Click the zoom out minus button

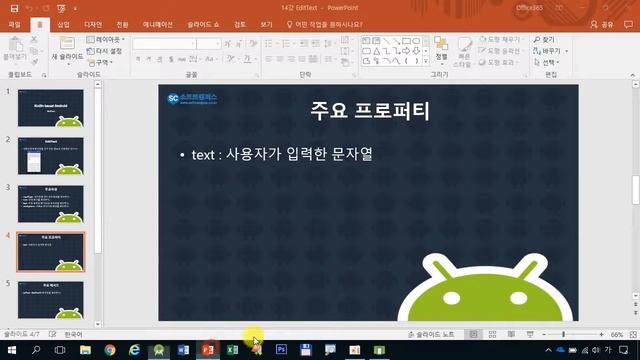click(544, 334)
